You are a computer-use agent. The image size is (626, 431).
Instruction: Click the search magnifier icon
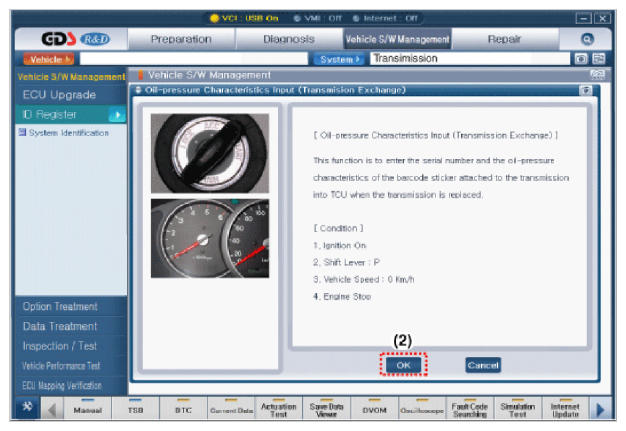point(587,39)
